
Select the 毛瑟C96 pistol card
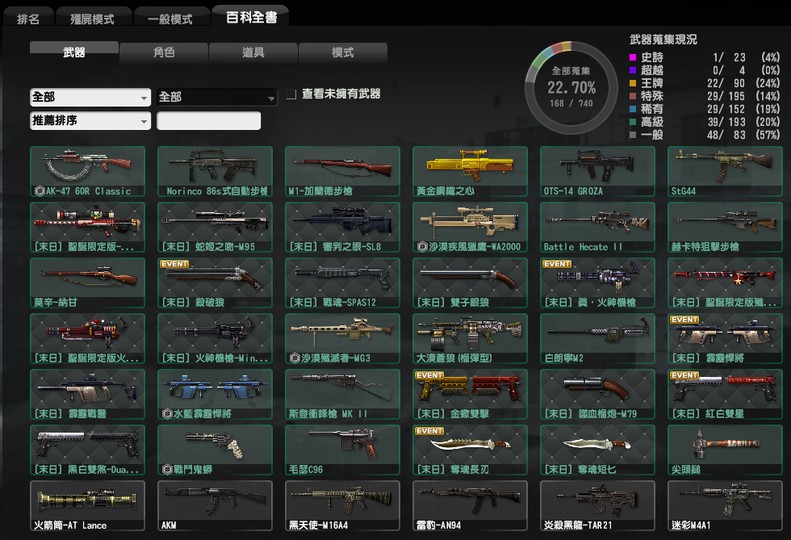pos(343,450)
